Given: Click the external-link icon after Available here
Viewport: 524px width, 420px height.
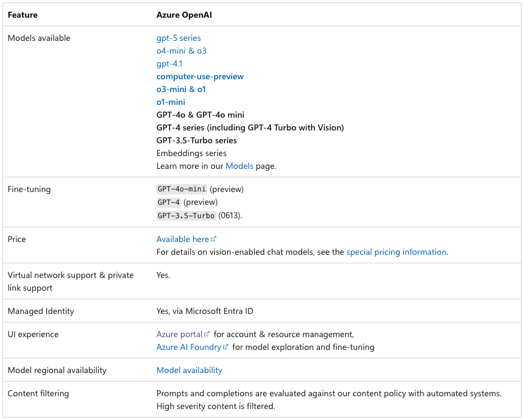Looking at the screenshot, I should pyautogui.click(x=213, y=239).
